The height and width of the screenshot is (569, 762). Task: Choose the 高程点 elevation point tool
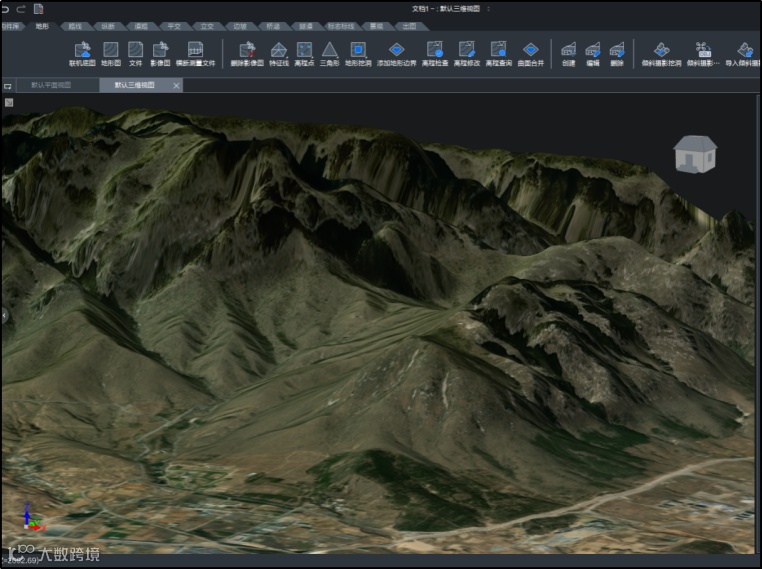(x=304, y=50)
